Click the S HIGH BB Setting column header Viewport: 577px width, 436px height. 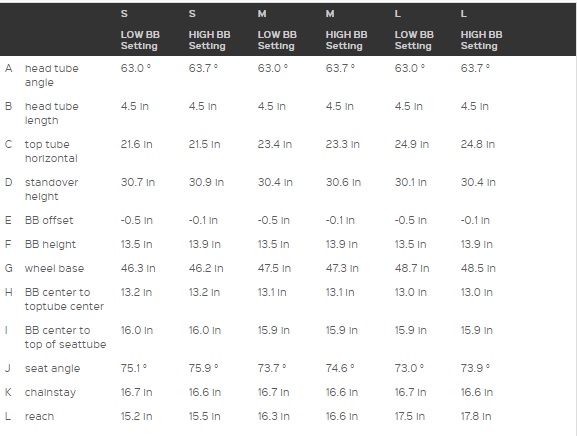click(x=209, y=30)
